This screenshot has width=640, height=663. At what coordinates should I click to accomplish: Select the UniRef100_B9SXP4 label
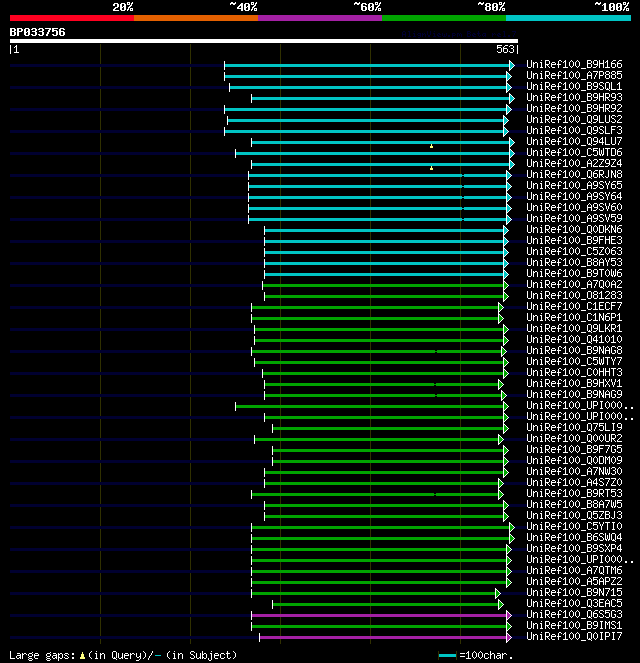tap(574, 548)
